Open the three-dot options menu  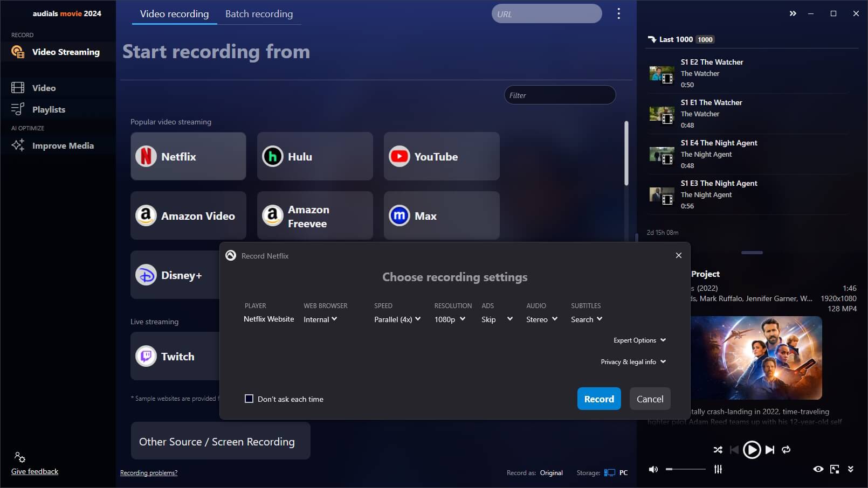click(x=618, y=13)
